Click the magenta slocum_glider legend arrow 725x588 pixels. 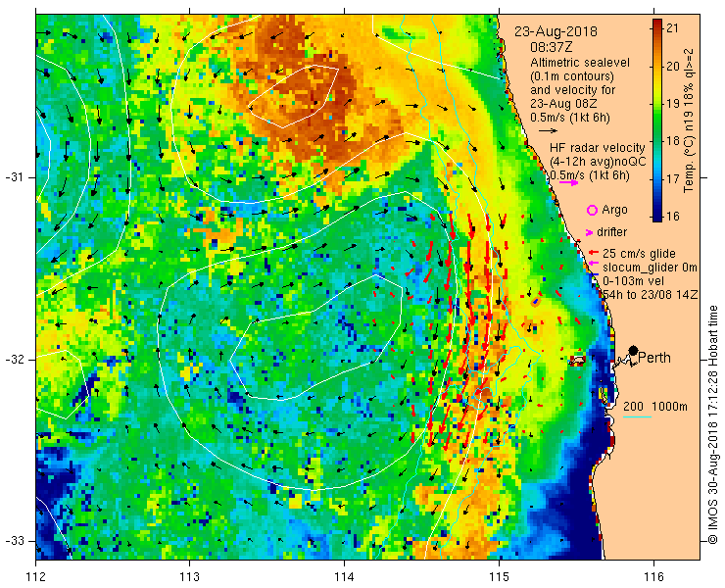(x=594, y=264)
